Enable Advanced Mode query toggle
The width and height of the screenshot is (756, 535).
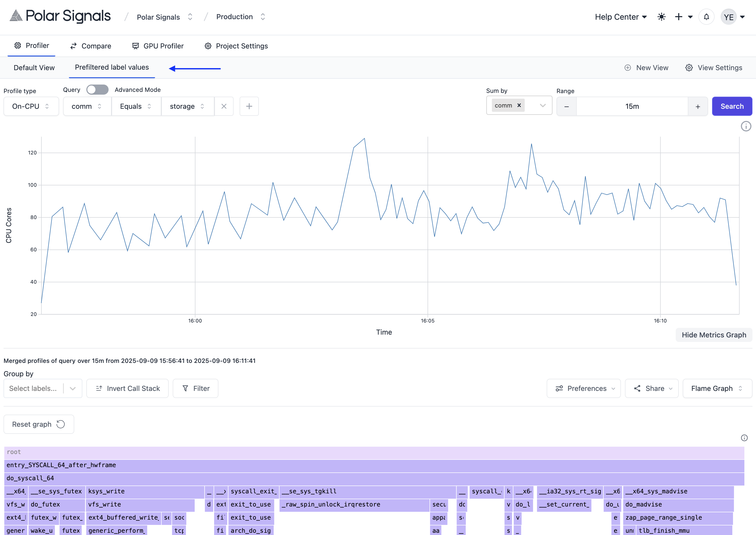pos(97,89)
